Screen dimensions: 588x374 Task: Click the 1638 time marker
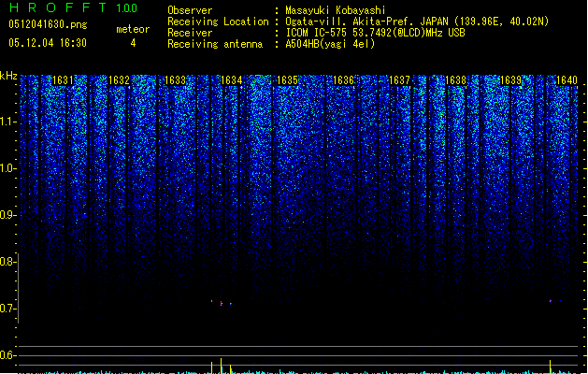(455, 79)
